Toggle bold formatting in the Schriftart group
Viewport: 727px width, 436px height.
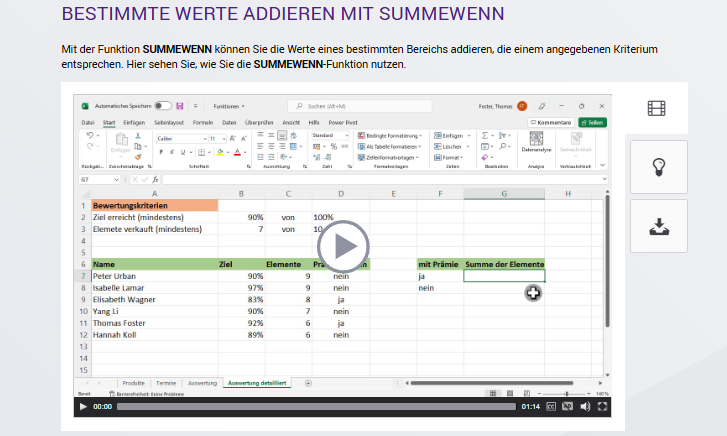click(161, 152)
